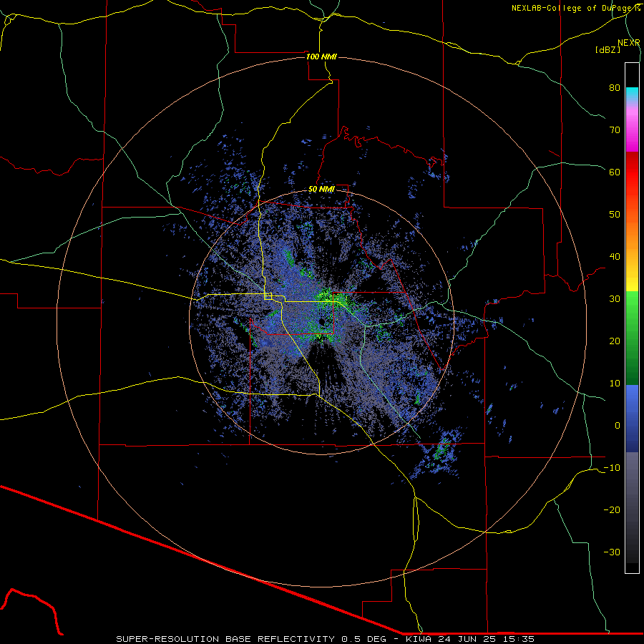The height and width of the screenshot is (644, 644).
Task: Click the radar site dark circle at the center
Action: click(321, 321)
